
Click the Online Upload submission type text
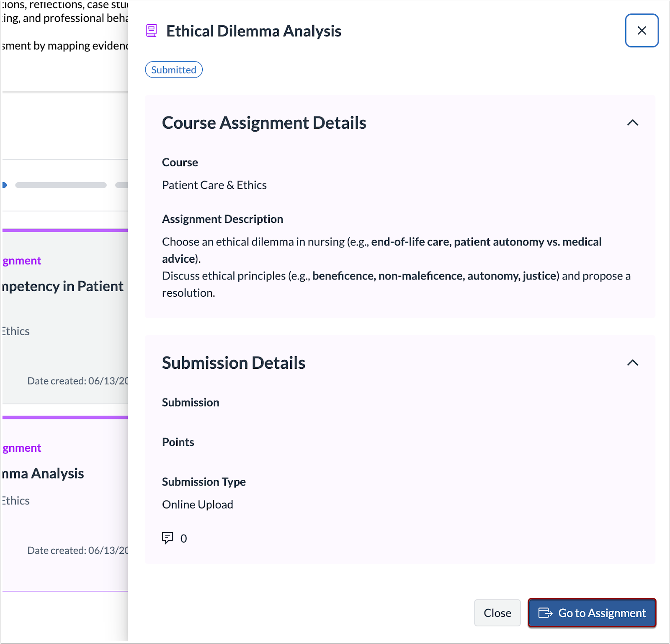(197, 504)
